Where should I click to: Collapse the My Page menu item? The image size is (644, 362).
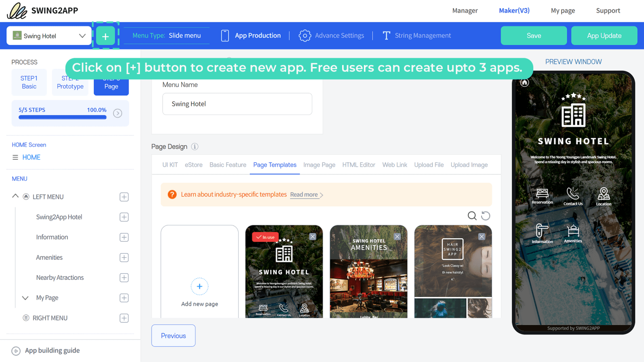coord(25,298)
